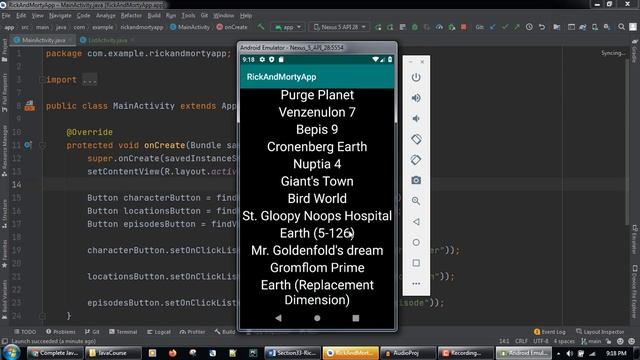640x360 pixels.
Task: Open the Nexus 5 API 28 device dropdown
Action: [x=340, y=27]
